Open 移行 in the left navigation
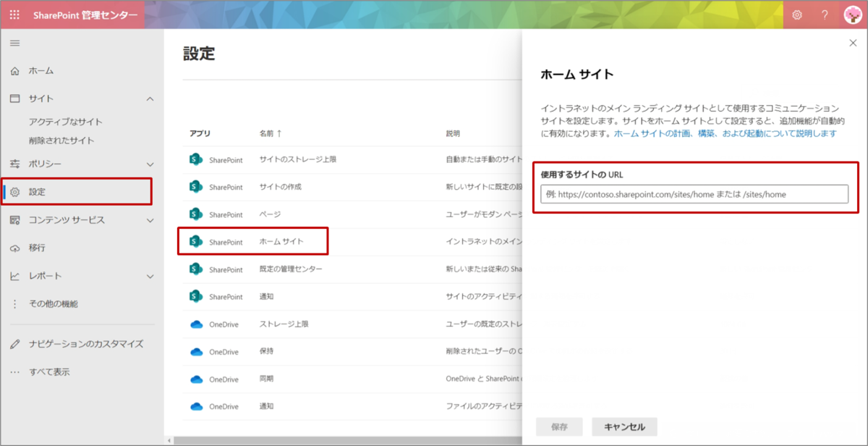Screen dimensions: 868x446 coord(37,248)
